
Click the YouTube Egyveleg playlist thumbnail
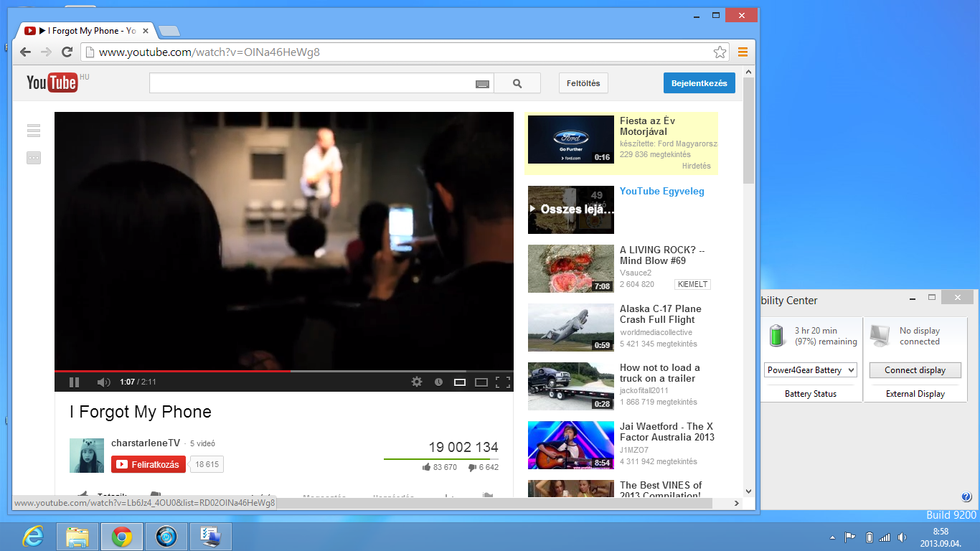(x=571, y=210)
